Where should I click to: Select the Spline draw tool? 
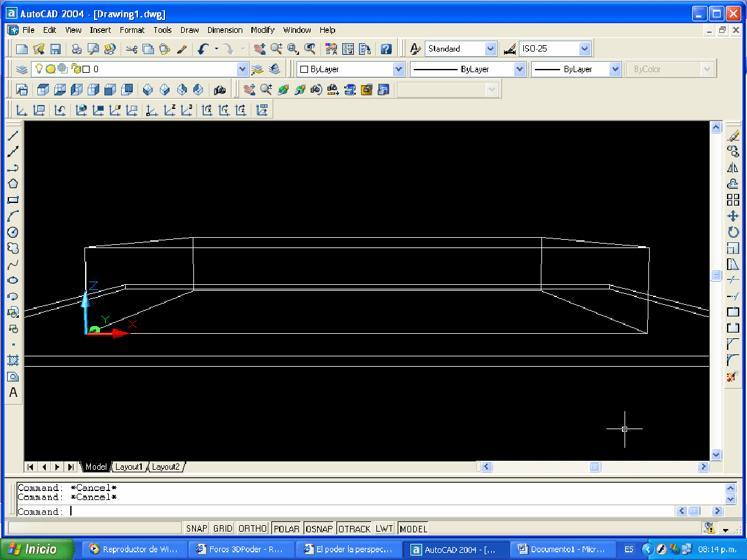point(13,264)
